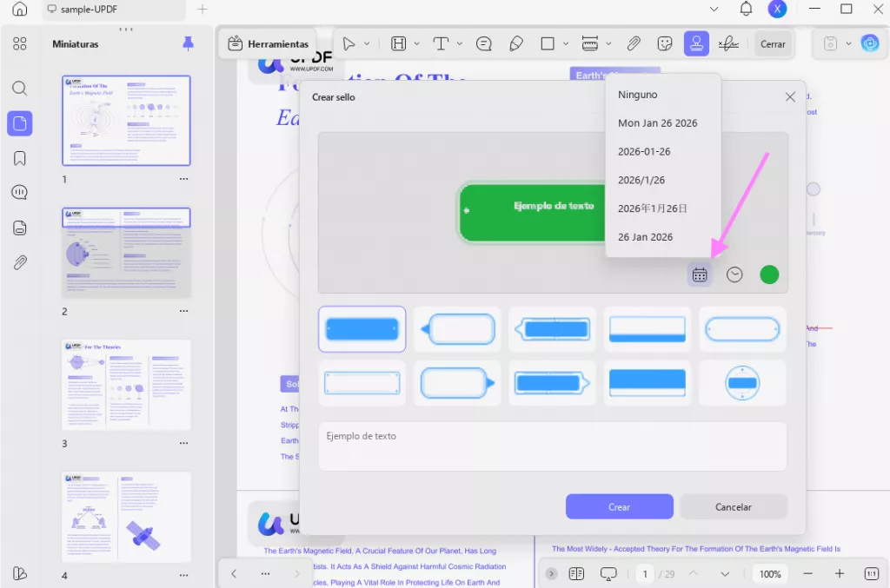
Task: Pick the green stamp color swatch
Action: click(x=769, y=275)
